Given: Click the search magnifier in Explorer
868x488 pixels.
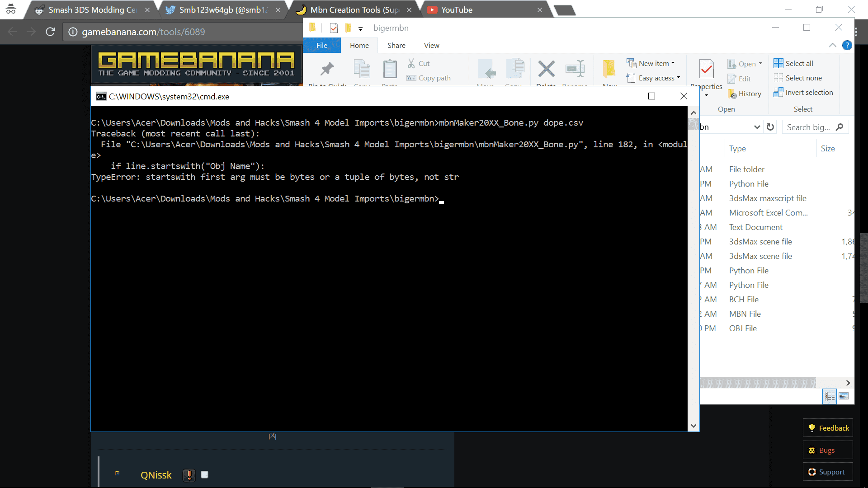Looking at the screenshot, I should click(840, 127).
